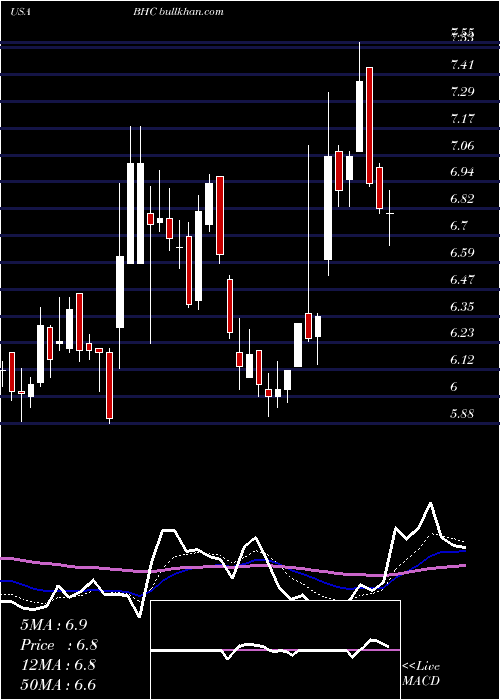Click the USA market label
The image size is (500, 700).
[20, 12]
